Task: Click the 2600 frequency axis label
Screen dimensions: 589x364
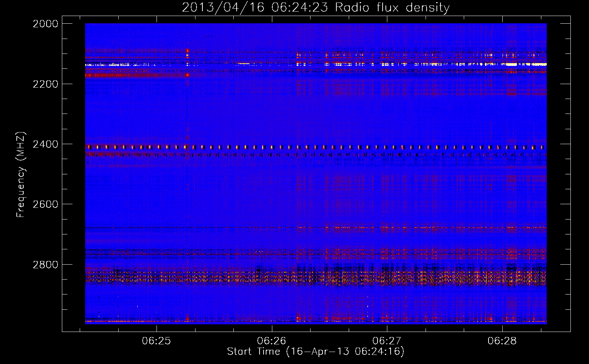Action: [x=46, y=204]
